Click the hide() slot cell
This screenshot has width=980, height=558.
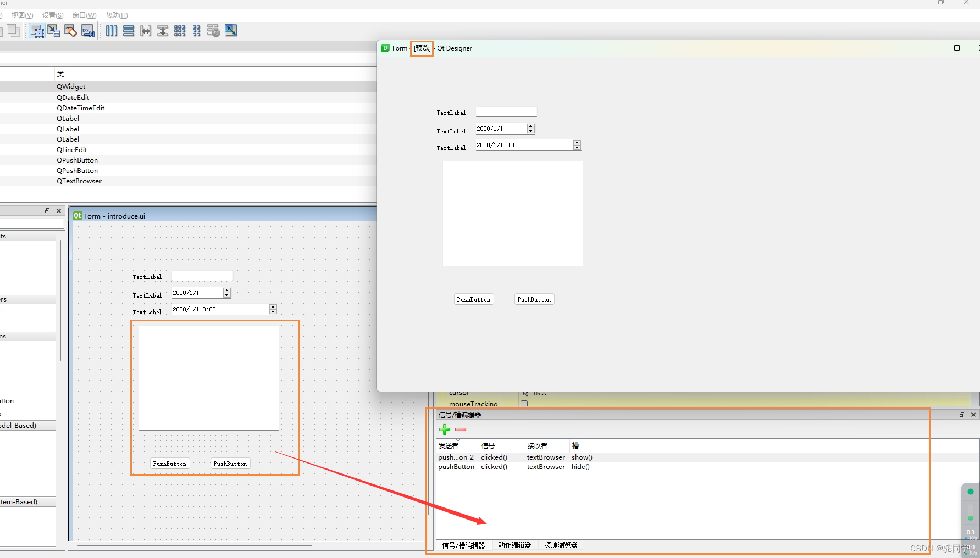(x=580, y=467)
